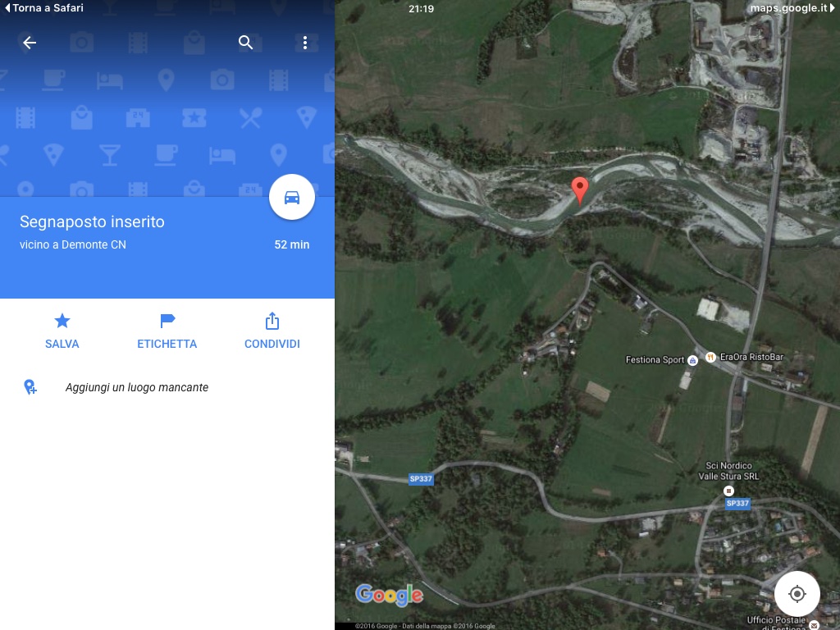The image size is (840, 630).
Task: Open Ufficio Postale di Festiona marker
Action: [x=815, y=624]
